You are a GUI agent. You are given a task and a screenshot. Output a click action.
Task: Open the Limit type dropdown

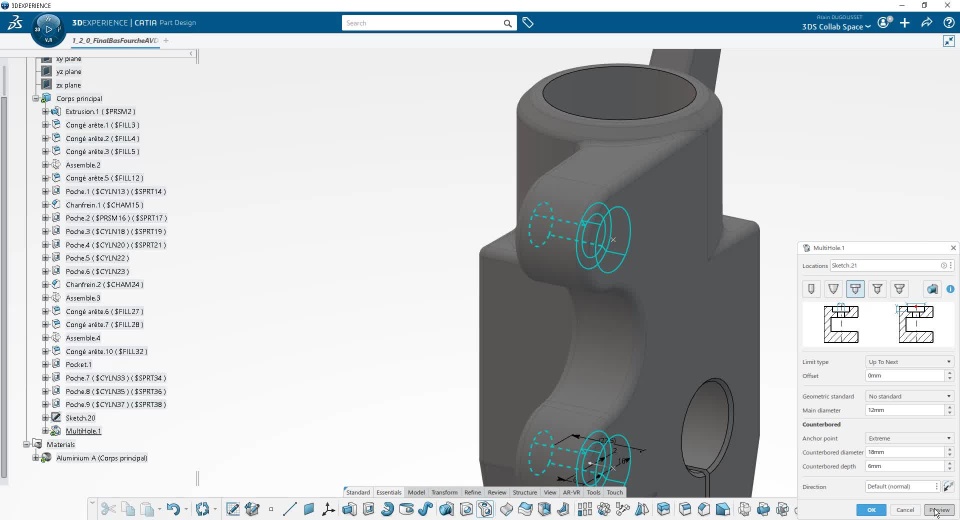[x=909, y=362]
